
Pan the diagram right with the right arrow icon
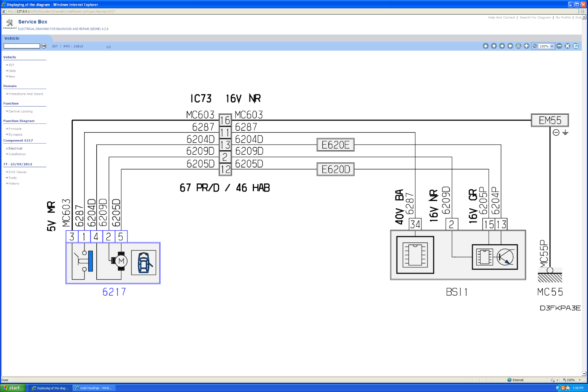click(x=510, y=46)
